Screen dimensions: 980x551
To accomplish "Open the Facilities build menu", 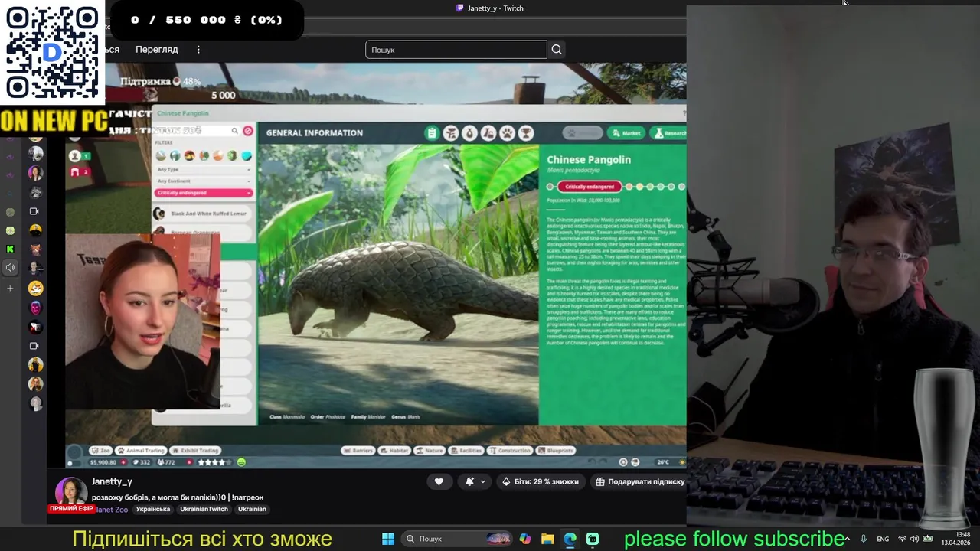I will 465,451.
